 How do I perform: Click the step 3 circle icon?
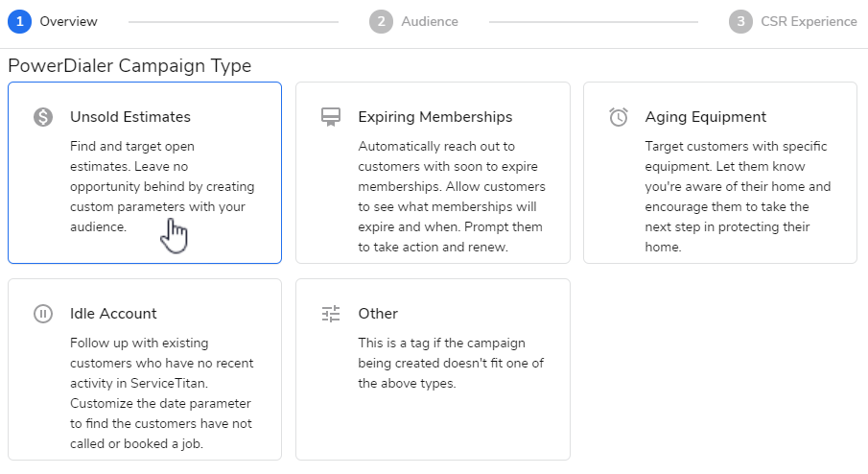[x=739, y=21]
